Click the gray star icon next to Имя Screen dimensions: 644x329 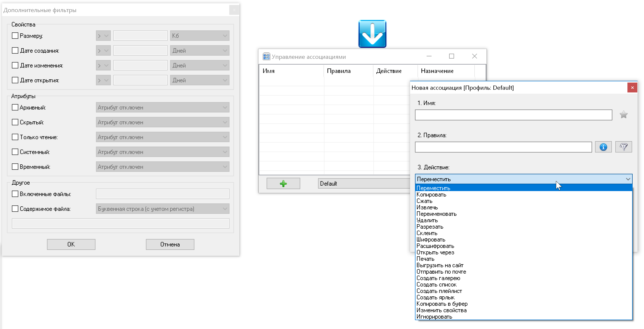pos(623,115)
